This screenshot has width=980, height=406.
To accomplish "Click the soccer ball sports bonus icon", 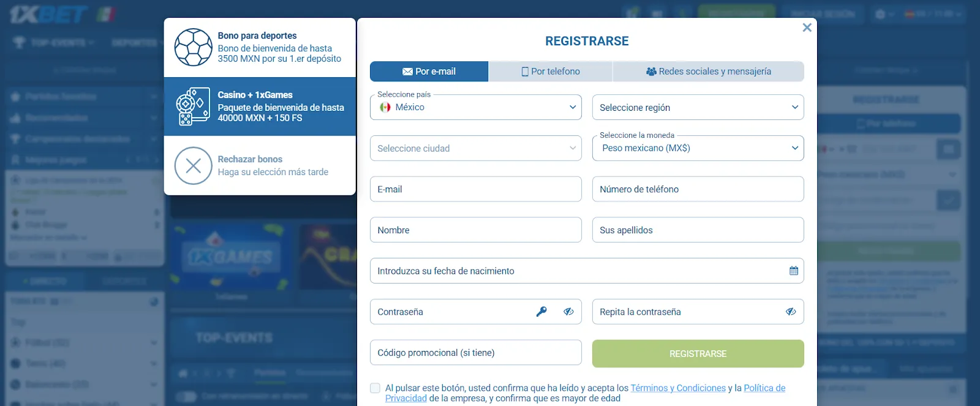I will click(x=193, y=47).
